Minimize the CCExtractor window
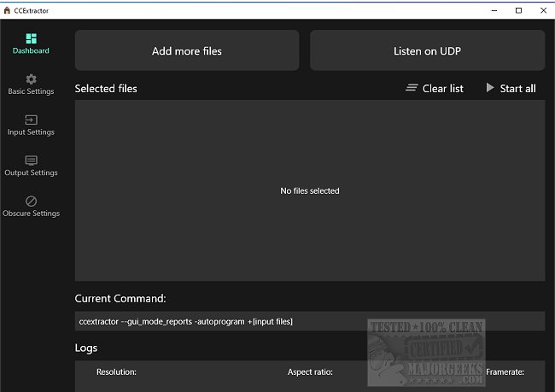The image size is (555, 392). 494,10
